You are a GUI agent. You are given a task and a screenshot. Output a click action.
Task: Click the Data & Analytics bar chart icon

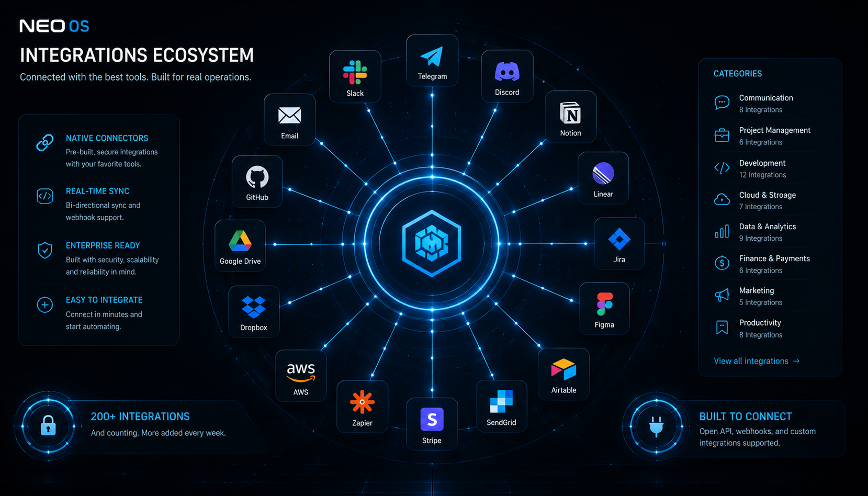point(722,232)
